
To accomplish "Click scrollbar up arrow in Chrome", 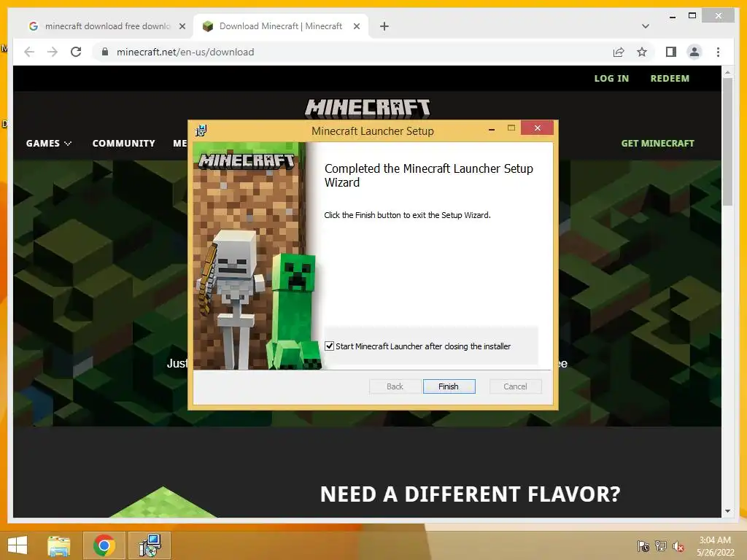I will pyautogui.click(x=727, y=72).
